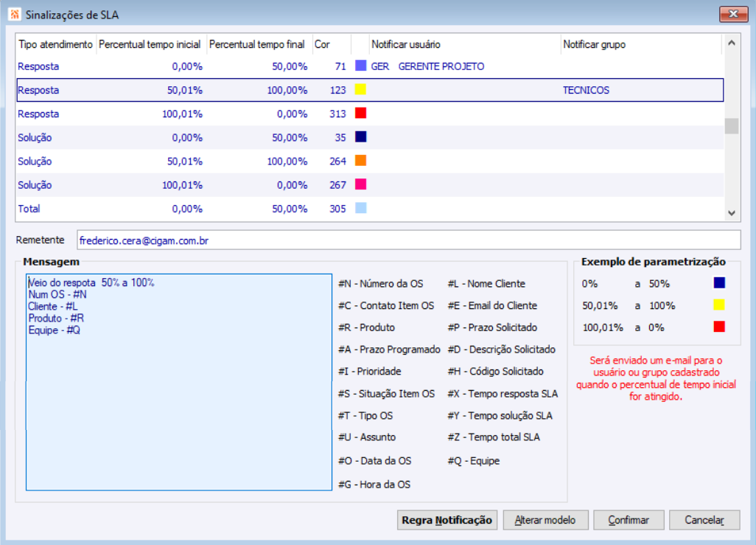The image size is (756, 545).
Task: Select the GERENTE PROJETO user cell
Action: pos(441,66)
